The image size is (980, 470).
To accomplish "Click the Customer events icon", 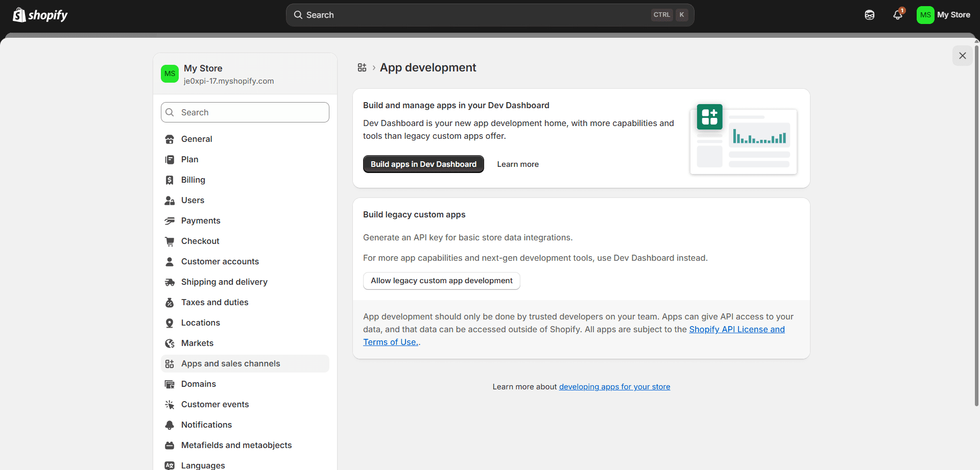I will (x=170, y=405).
